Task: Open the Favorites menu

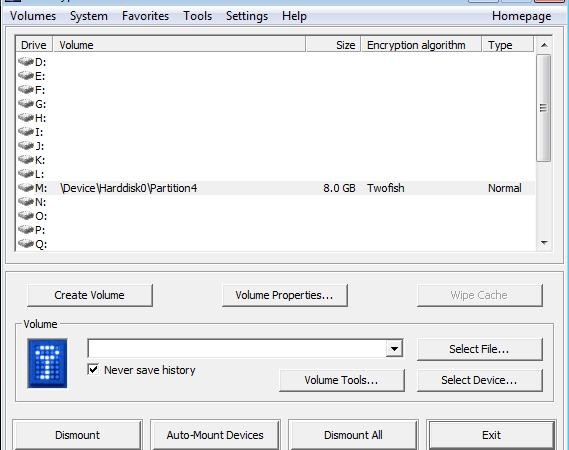Action: coord(145,16)
